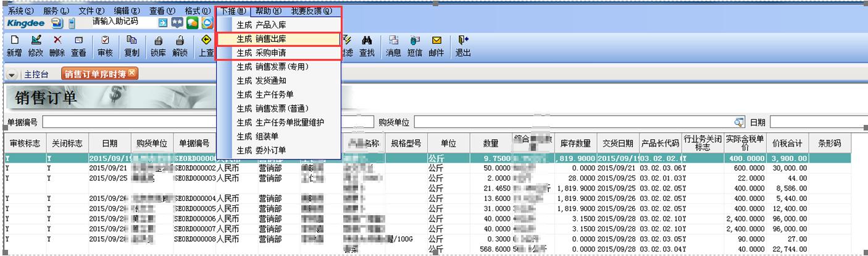Screen dimensions: 868x256
Task: Click the 数量 column header
Action: (490, 143)
